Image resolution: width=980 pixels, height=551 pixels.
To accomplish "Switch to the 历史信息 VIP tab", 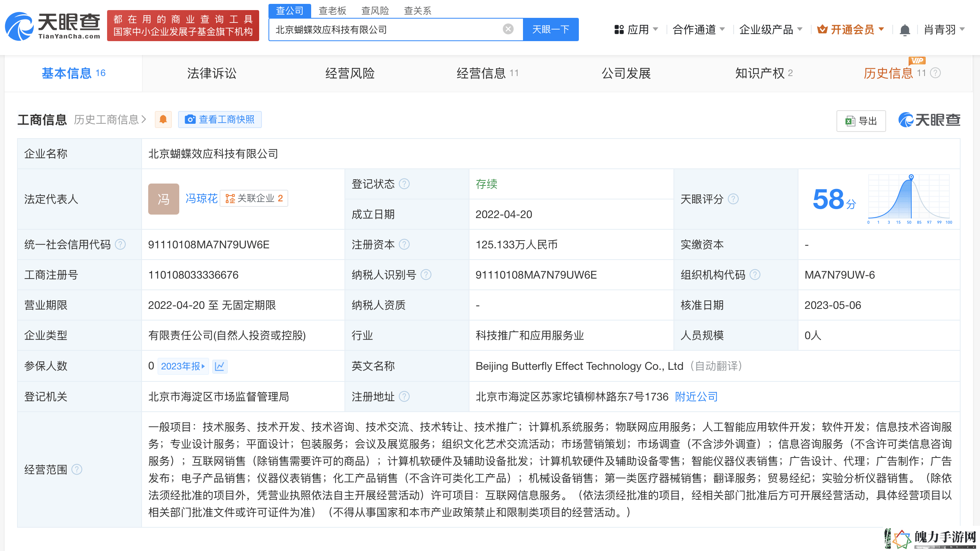I will (895, 73).
